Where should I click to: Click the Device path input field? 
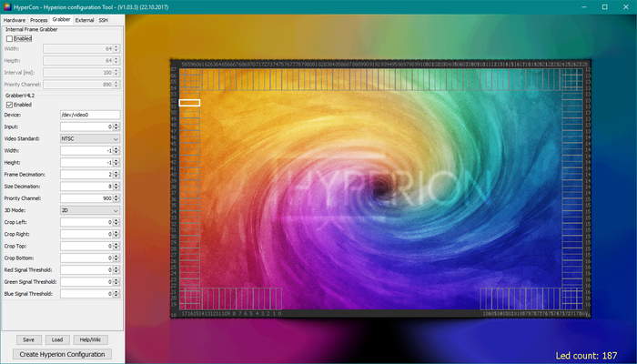click(x=89, y=116)
